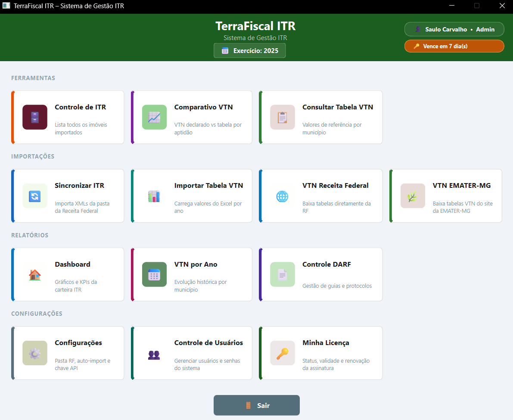This screenshot has width=513, height=420.
Task: Open Saulo Carvalho Admin user badge
Action: [454, 29]
